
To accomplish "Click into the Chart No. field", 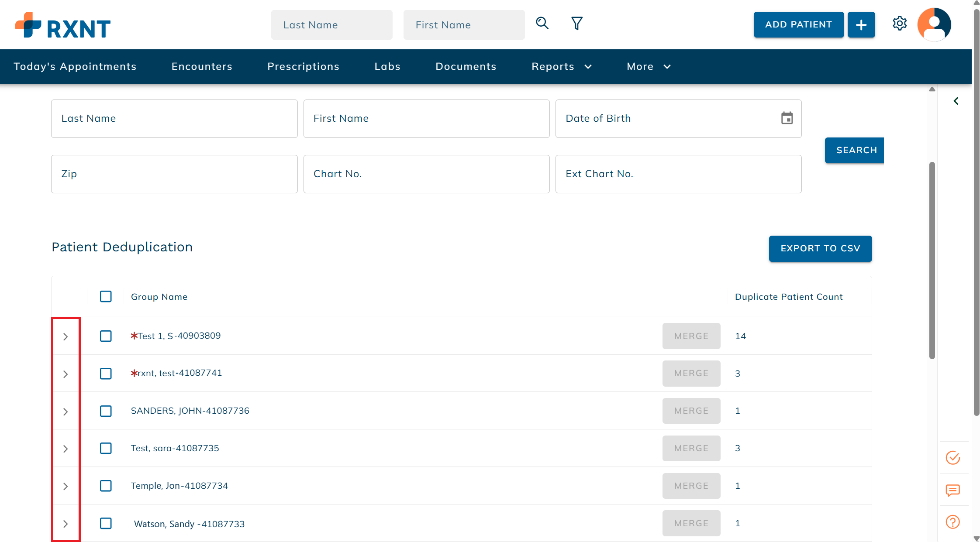I will pos(426,174).
